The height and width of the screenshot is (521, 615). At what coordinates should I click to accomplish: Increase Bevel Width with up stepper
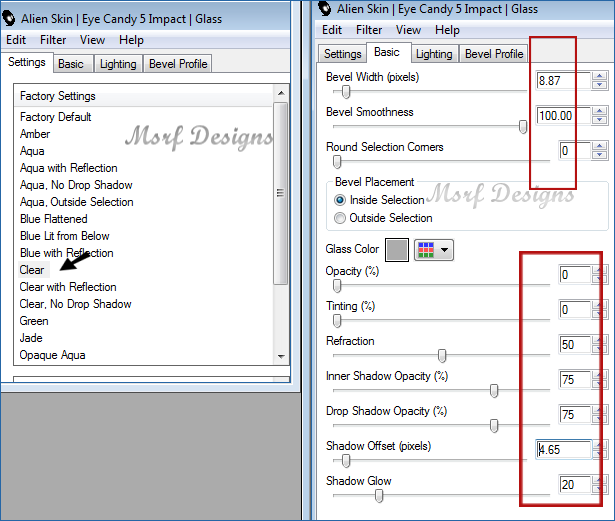pyautogui.click(x=600, y=76)
